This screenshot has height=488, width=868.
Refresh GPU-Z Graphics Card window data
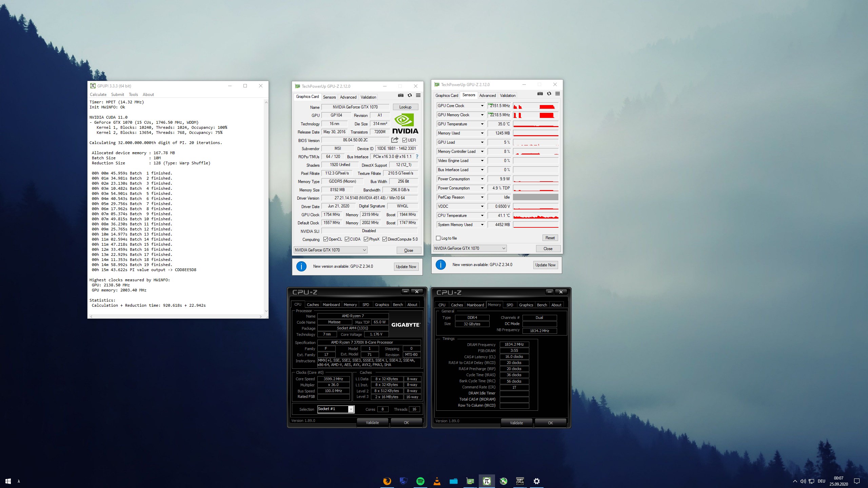click(410, 96)
